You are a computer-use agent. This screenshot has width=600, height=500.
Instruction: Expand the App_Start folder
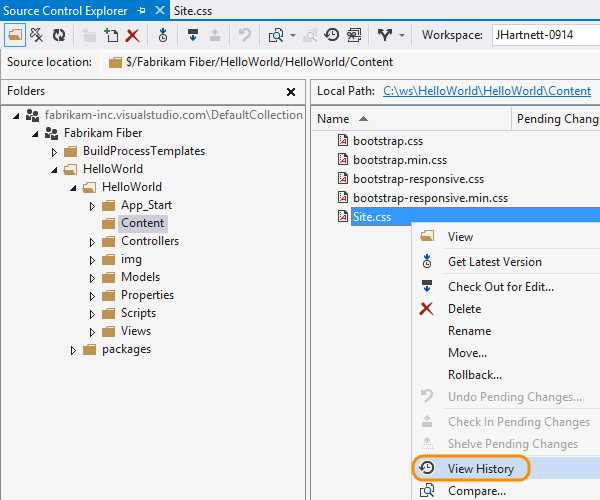tap(92, 206)
